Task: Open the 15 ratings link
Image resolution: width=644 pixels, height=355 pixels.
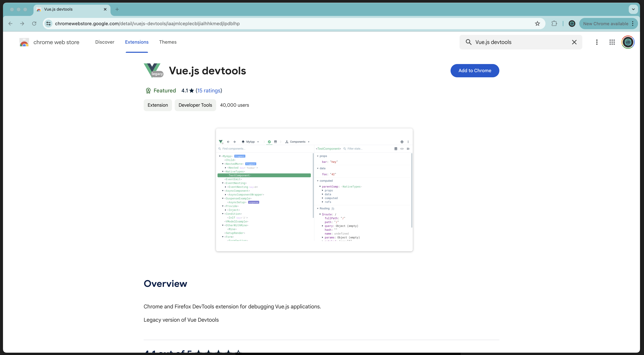Action: point(209,91)
